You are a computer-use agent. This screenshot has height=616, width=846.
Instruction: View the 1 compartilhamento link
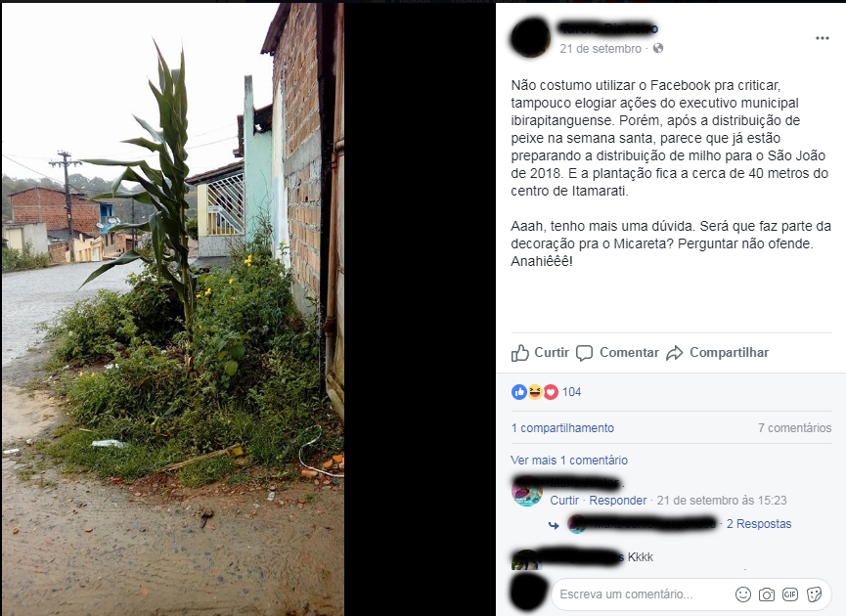[562, 427]
